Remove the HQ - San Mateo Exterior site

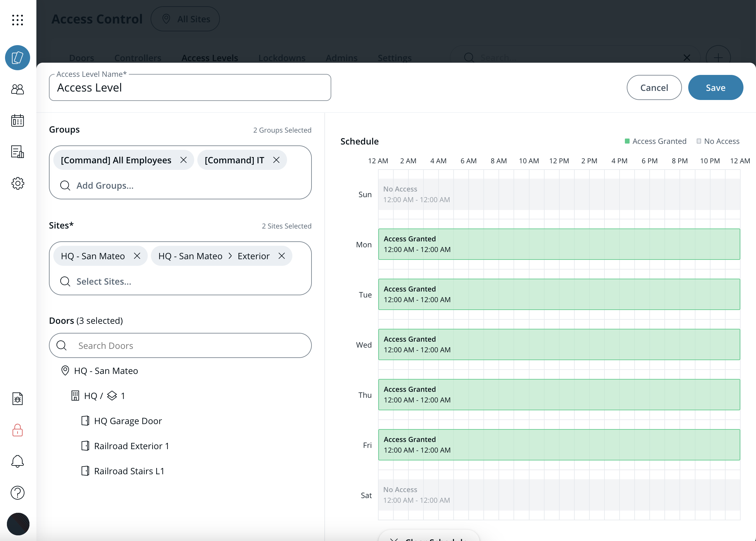tap(282, 256)
